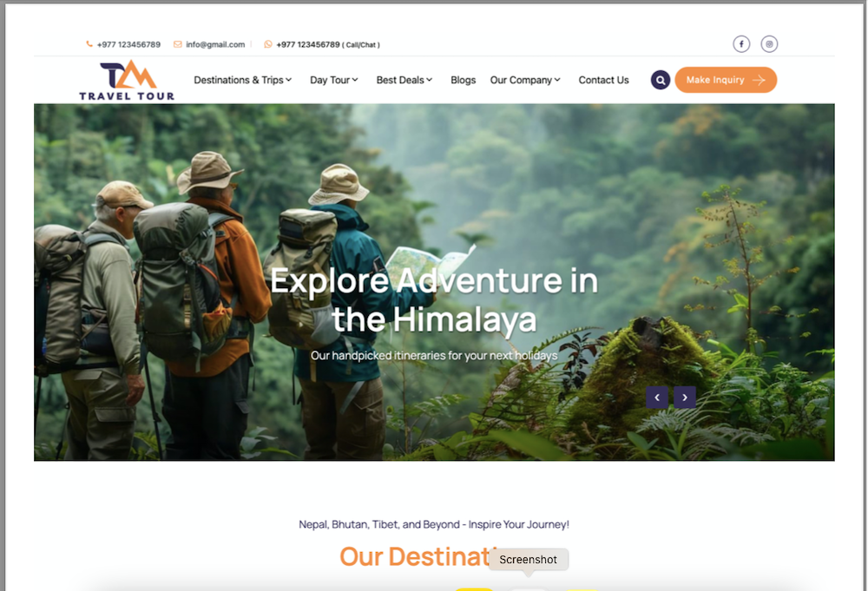Click the +977 Call/Chat number link

tap(328, 44)
